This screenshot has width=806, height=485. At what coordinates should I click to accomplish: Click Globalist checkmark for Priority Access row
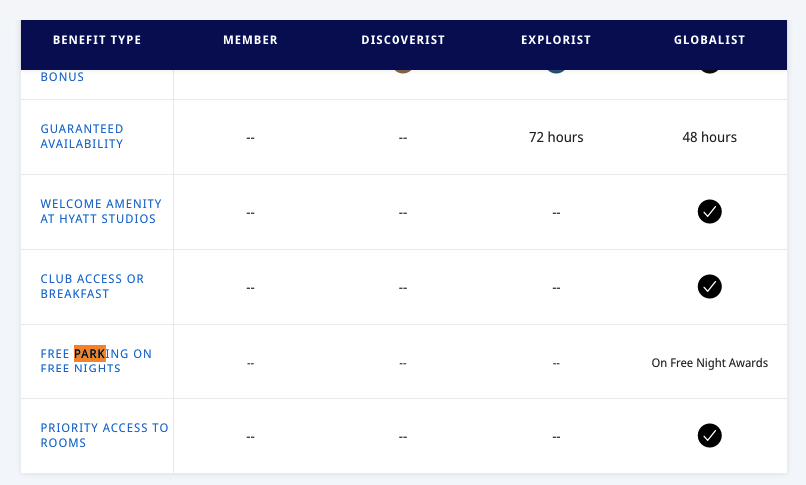[709, 435]
